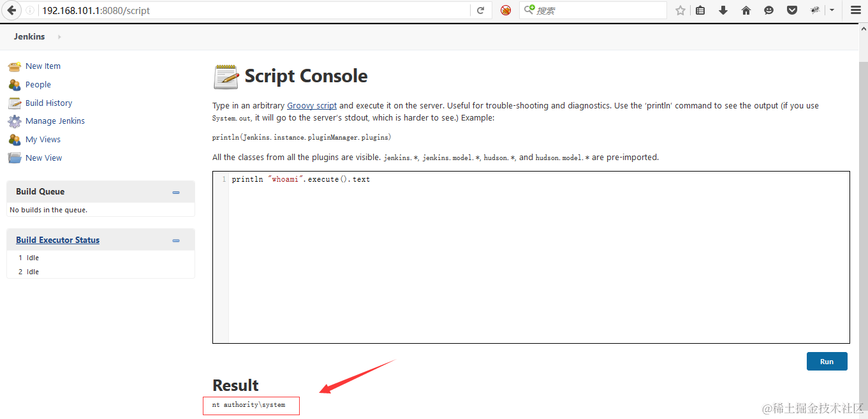This screenshot has width=868, height=419.
Task: Click the Manage Jenkins gear icon
Action: coord(14,121)
